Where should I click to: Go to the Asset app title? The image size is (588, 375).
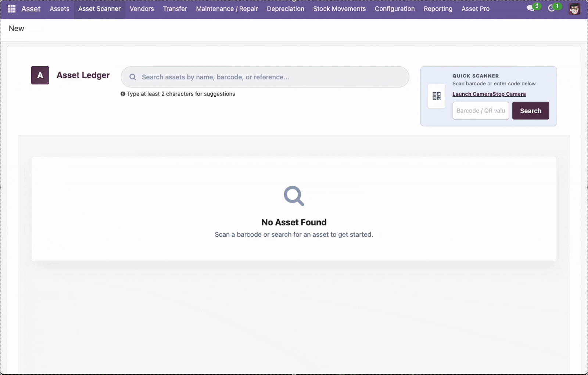(31, 9)
